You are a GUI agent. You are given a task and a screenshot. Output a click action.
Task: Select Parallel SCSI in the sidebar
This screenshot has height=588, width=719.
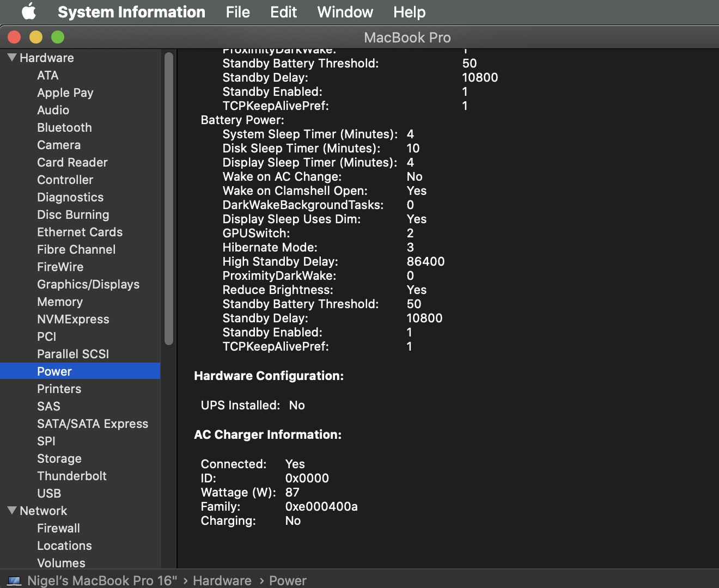73,354
